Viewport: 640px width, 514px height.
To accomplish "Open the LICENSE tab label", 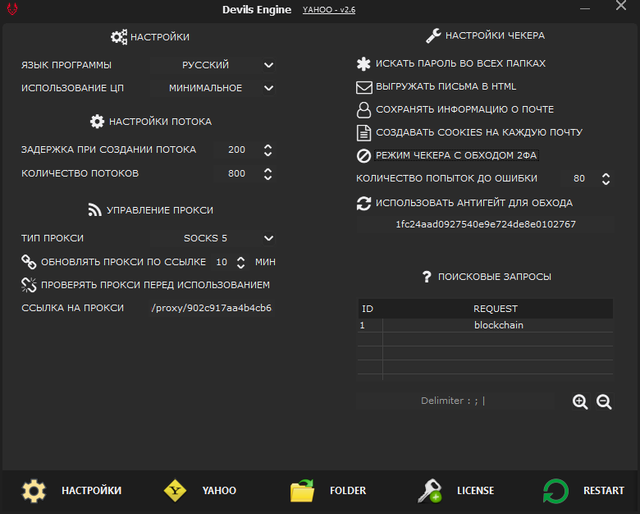I will click(x=475, y=490).
